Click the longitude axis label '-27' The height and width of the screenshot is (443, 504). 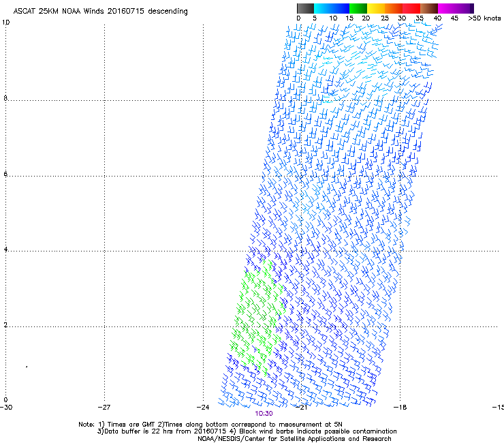104,408
